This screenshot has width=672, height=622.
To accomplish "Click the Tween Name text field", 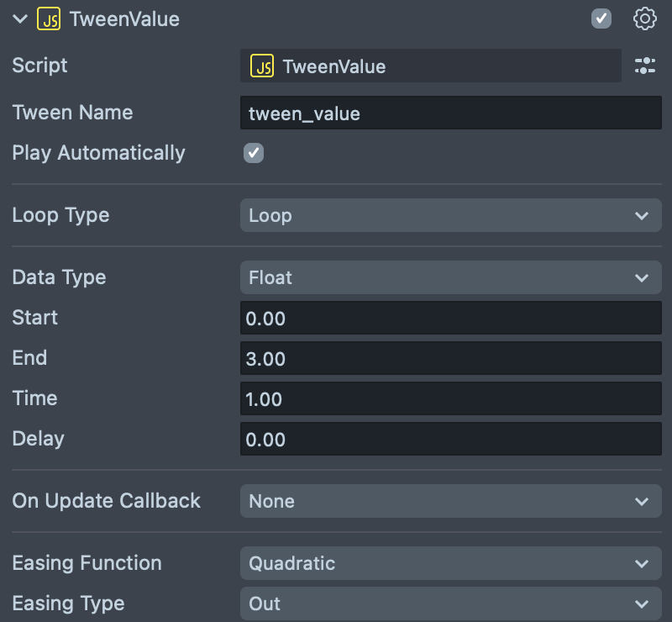I will pos(450,113).
